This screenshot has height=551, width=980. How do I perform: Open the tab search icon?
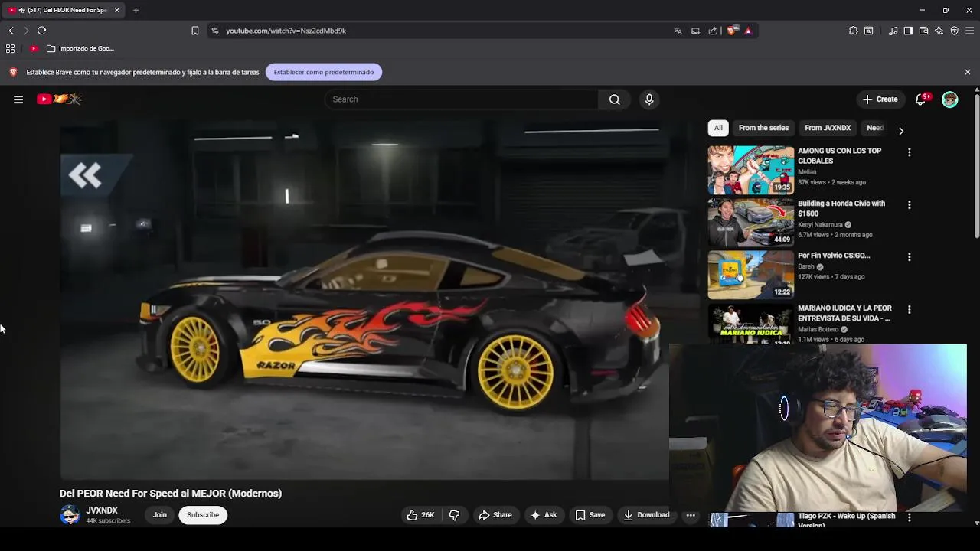[869, 31]
